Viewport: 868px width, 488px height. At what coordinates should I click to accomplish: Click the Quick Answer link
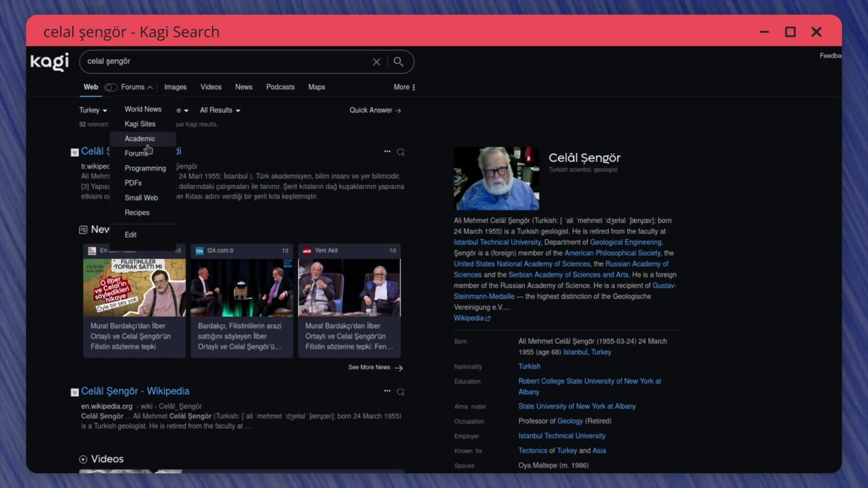(x=375, y=110)
